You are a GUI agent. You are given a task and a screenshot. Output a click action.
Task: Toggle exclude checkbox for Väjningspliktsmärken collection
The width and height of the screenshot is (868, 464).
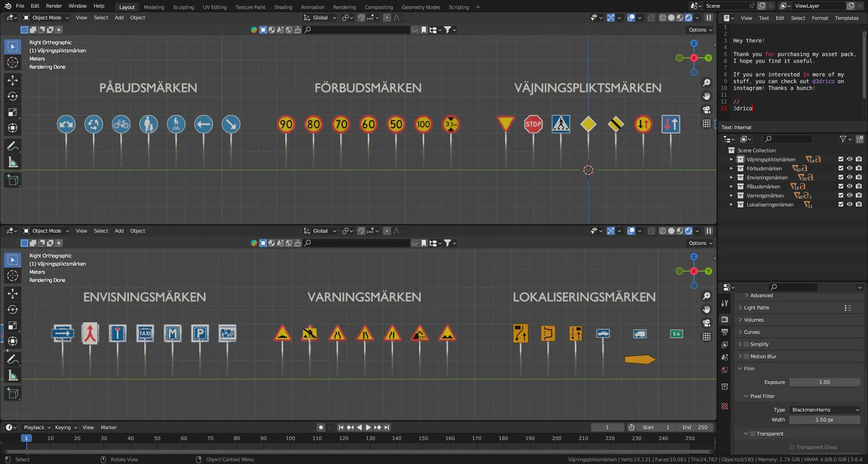[841, 160]
